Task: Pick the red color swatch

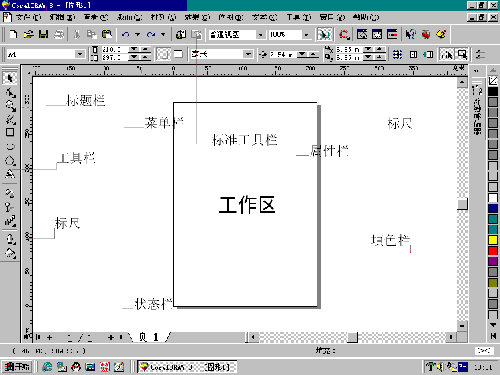Action: pyautogui.click(x=493, y=251)
